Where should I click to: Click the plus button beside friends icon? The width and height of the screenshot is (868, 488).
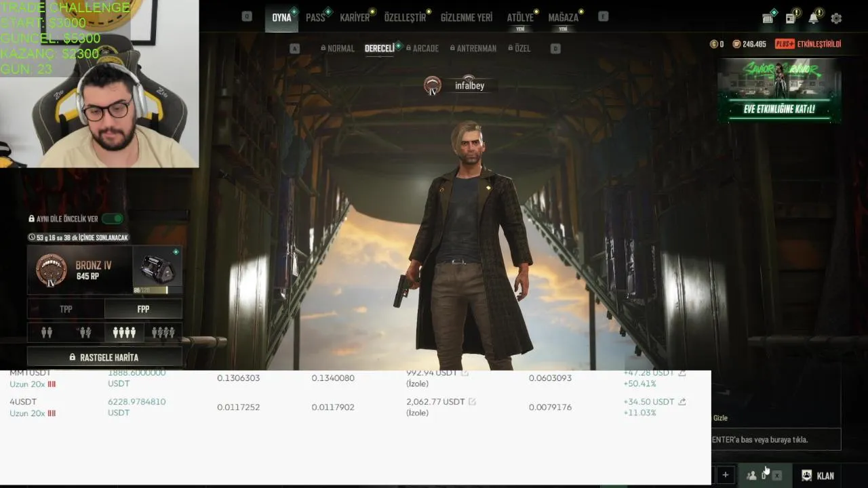coord(725,475)
